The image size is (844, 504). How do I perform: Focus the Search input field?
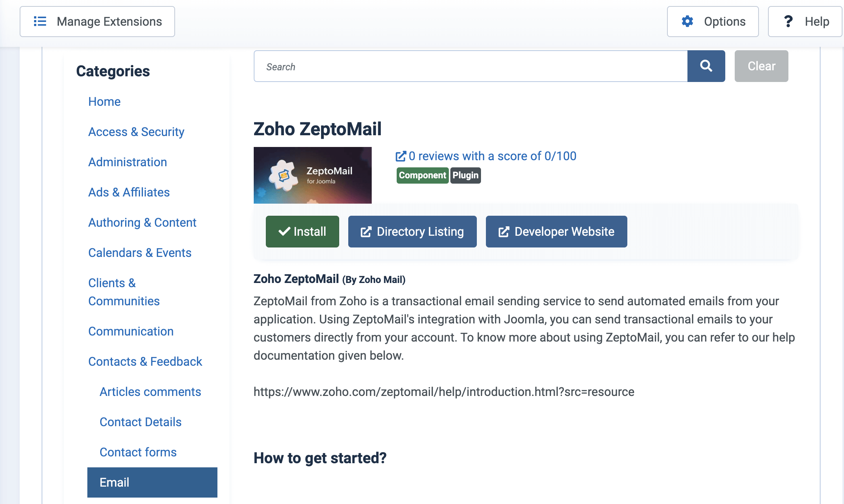[470, 66]
